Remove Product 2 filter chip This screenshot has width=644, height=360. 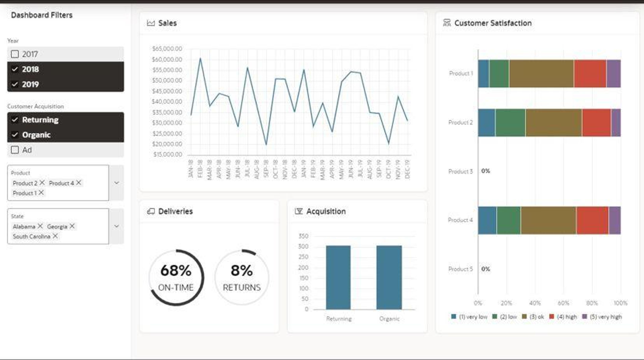(x=42, y=183)
